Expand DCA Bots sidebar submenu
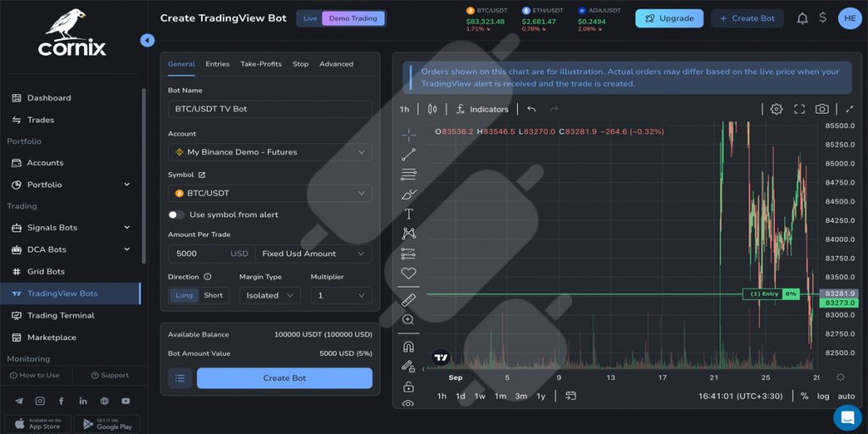The width and height of the screenshot is (868, 434). 127,250
